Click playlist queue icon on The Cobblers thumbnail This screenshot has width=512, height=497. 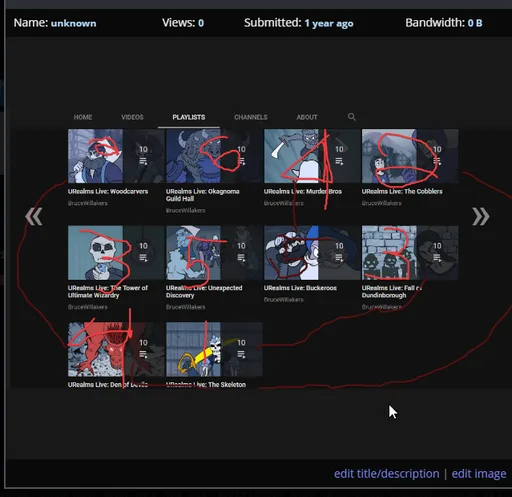point(437,162)
